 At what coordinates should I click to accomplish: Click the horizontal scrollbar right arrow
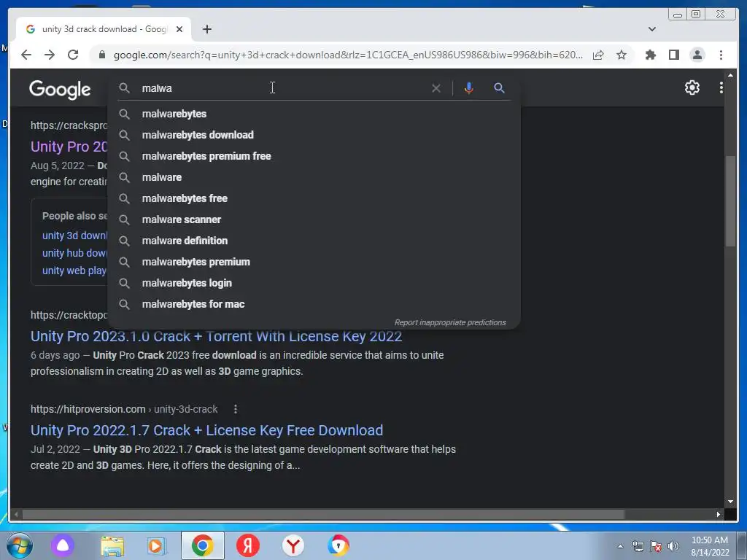coord(719,514)
